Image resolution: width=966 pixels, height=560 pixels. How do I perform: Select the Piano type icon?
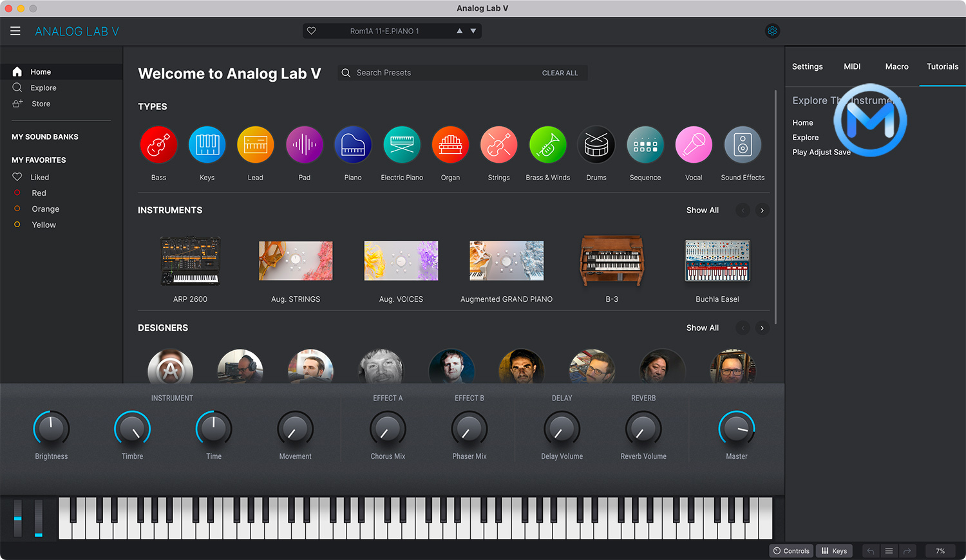tap(353, 144)
